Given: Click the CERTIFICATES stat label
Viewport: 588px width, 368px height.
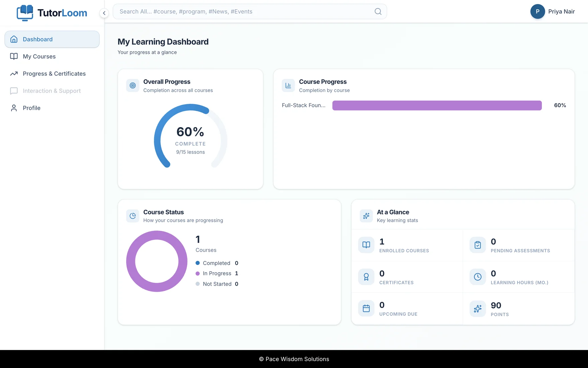Looking at the screenshot, I should (396, 283).
